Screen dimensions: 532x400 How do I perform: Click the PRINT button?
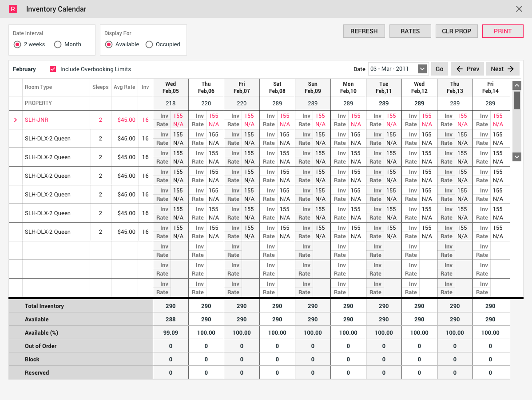point(503,31)
